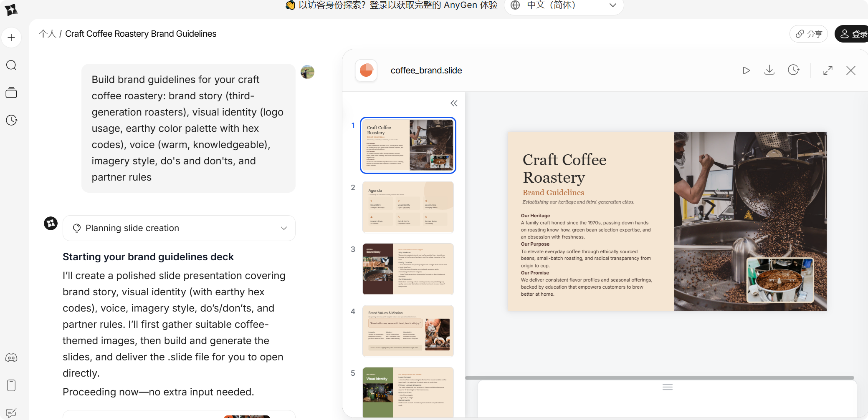
Task: Click the 分享 share button
Action: 809,34
